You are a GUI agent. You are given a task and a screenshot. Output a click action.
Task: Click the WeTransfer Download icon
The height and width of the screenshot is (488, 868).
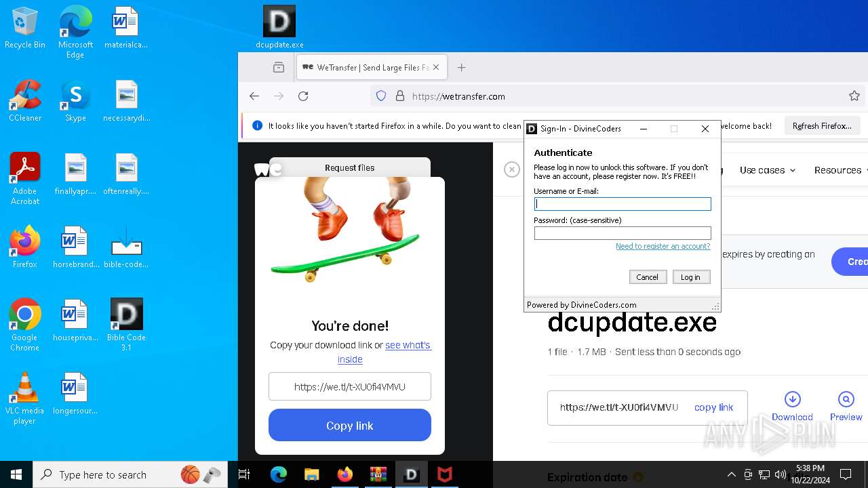pos(792,406)
